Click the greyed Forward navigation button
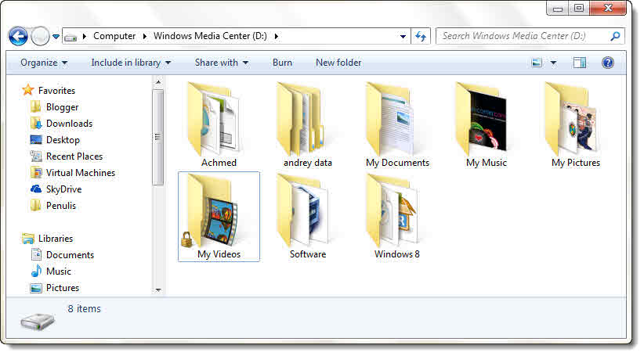The height and width of the screenshot is (356, 644). [x=40, y=37]
